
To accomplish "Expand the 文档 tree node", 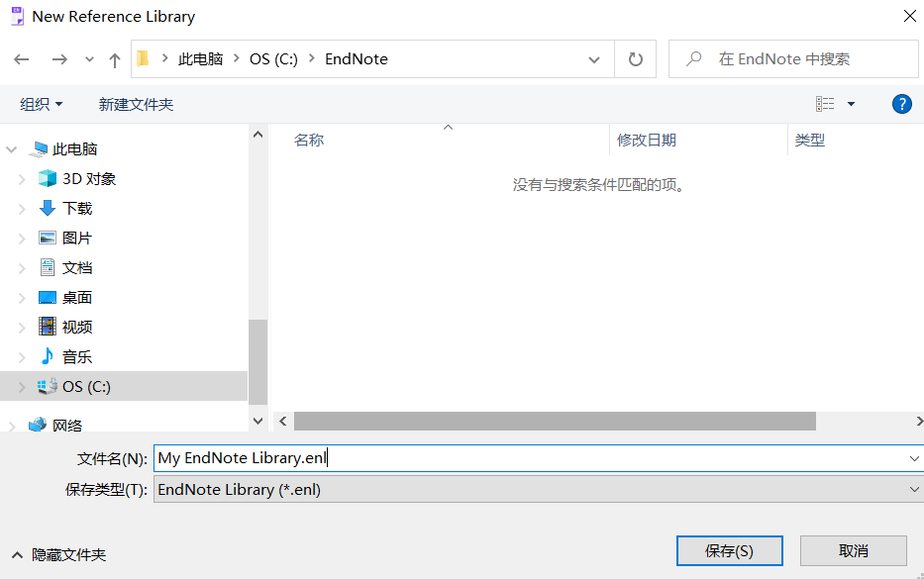I will (x=22, y=268).
